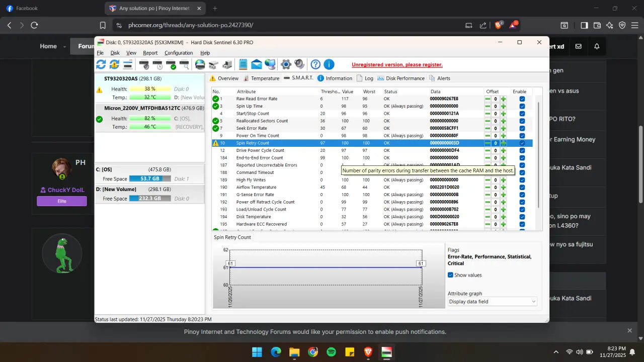Click the blue info About icon
The height and width of the screenshot is (362, 644).
click(329, 64)
